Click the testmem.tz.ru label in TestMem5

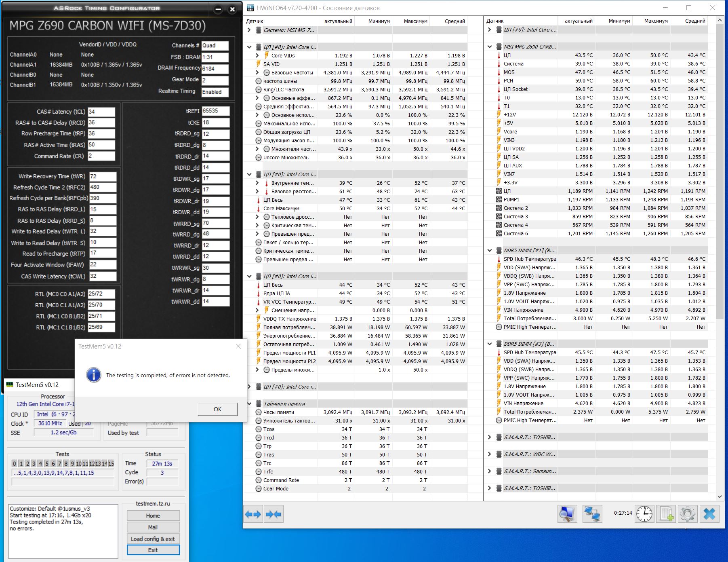pyautogui.click(x=153, y=504)
